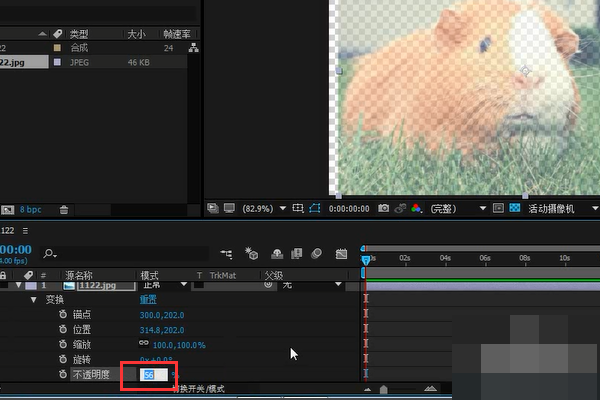600x400 pixels.
Task: Click the project flowchart icon beside 合成
Action: click(194, 48)
